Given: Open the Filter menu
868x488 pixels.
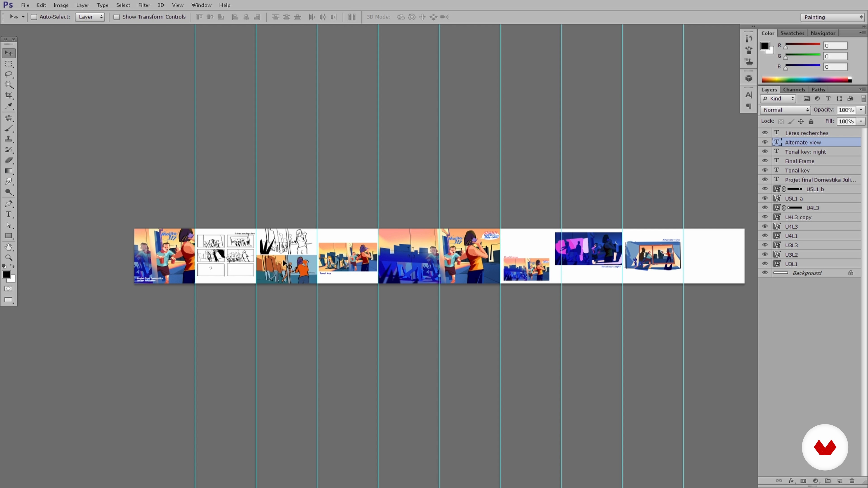Looking at the screenshot, I should click(144, 5).
